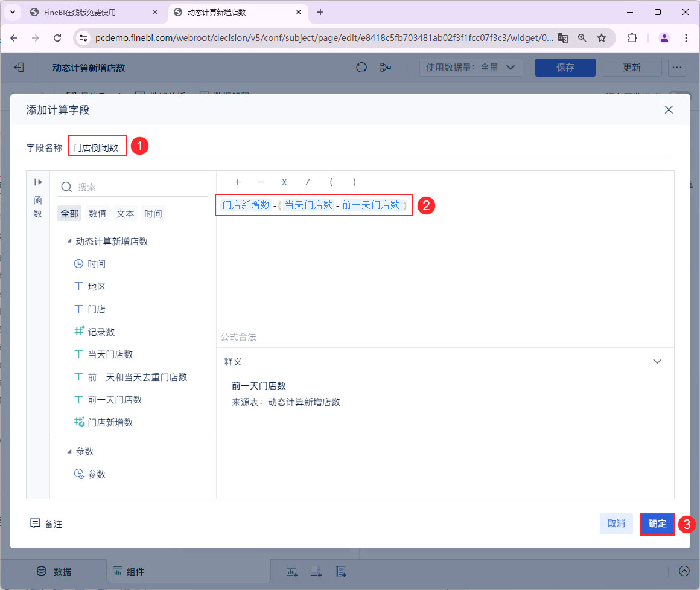Click the 取消 cancel button

click(616, 524)
